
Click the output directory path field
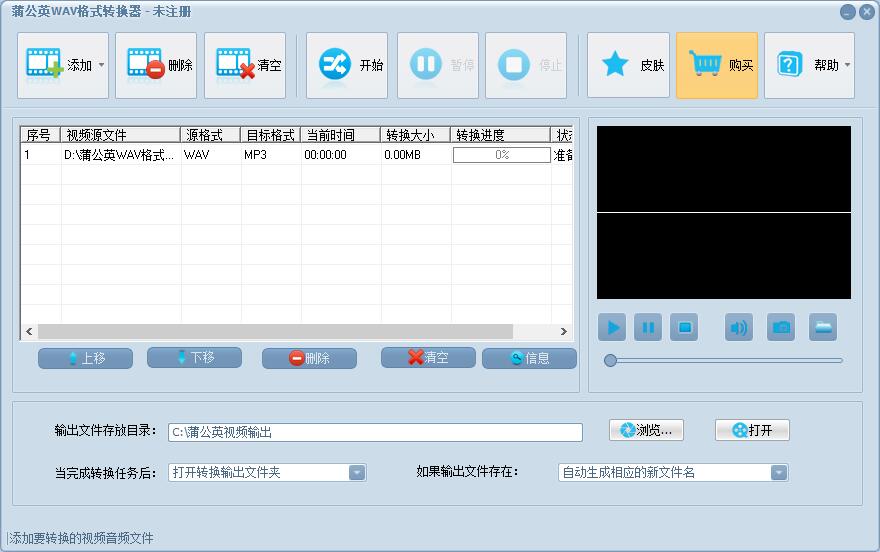point(375,432)
